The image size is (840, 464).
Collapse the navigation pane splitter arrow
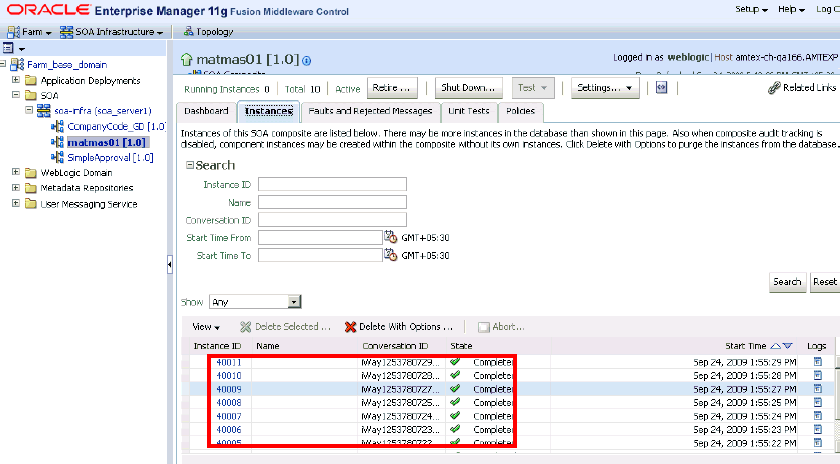170,265
